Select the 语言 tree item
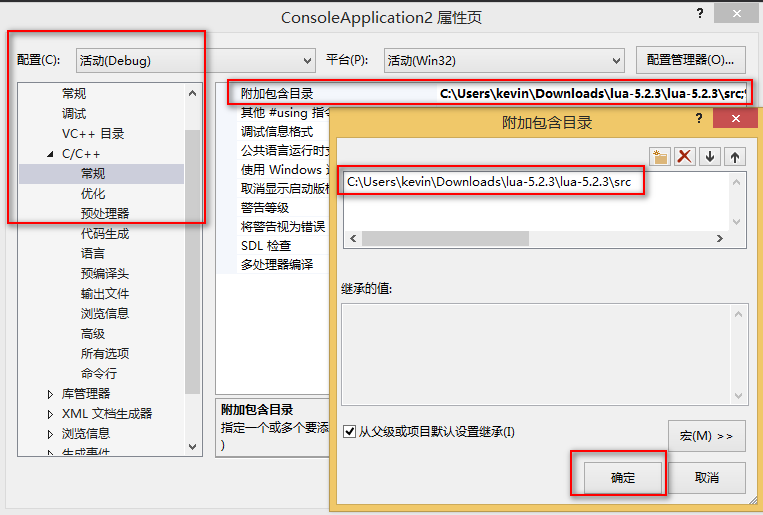Image resolution: width=763 pixels, height=515 pixels. tap(93, 254)
